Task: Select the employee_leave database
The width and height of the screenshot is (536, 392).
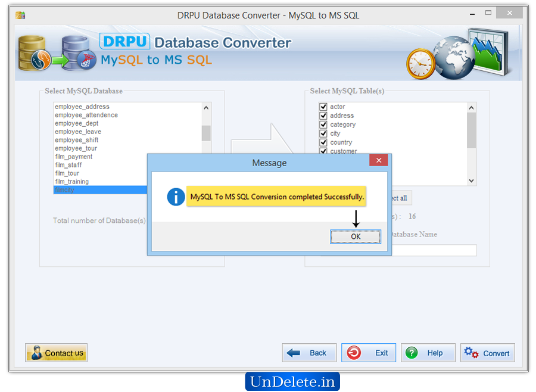Action: click(78, 132)
